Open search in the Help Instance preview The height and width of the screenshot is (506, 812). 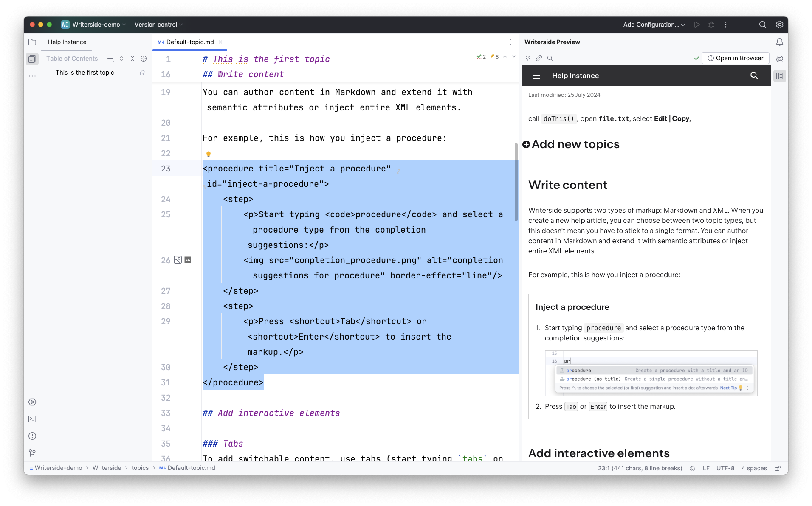click(754, 76)
